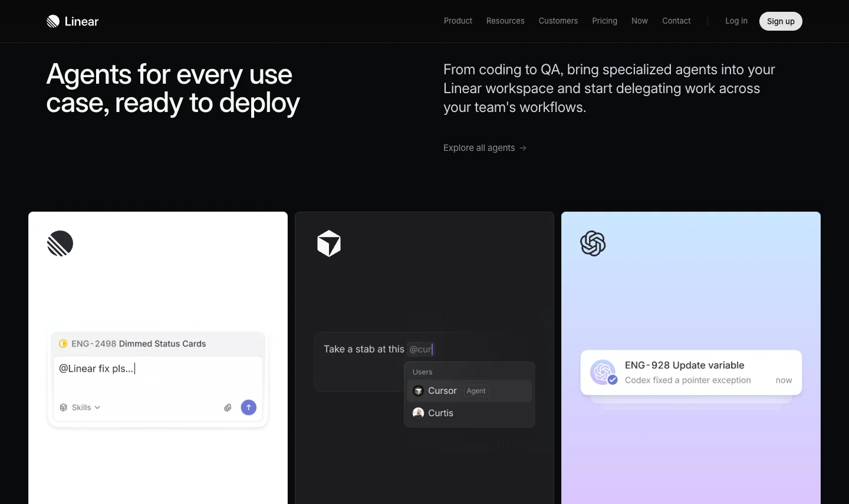
Task: Open the Contact page
Action: (x=676, y=21)
